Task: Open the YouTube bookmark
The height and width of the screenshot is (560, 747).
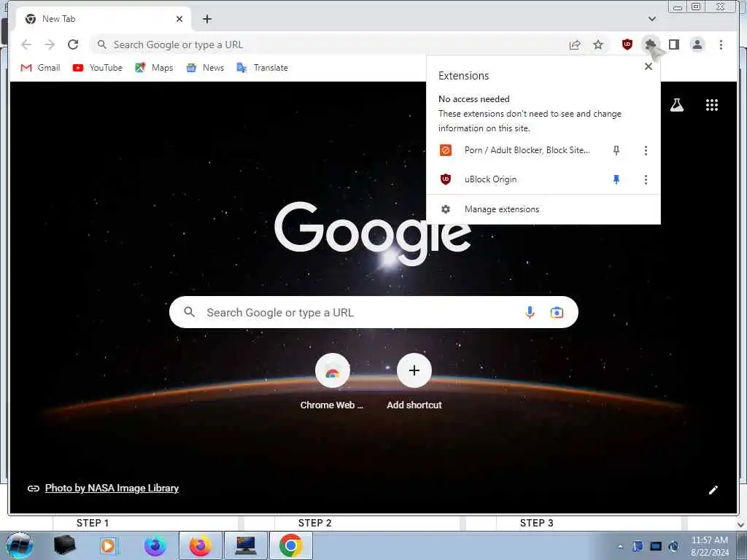Action: pos(97,68)
